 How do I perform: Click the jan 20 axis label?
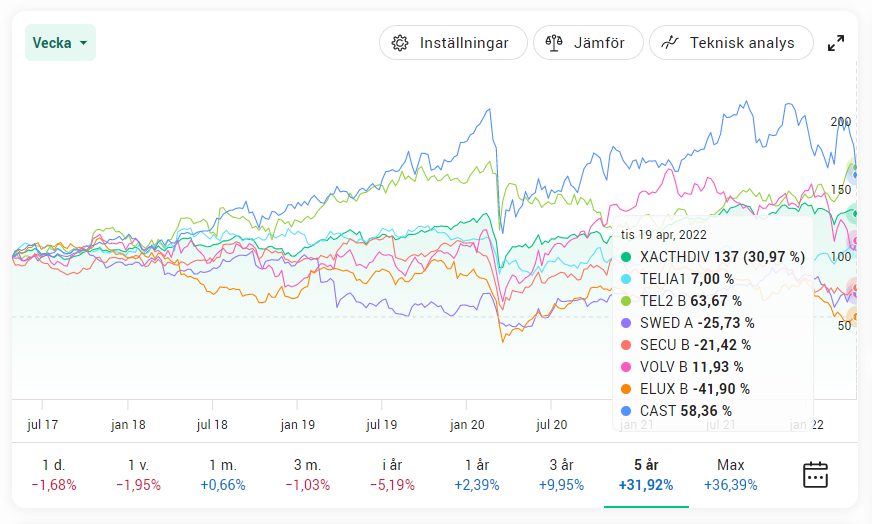click(467, 425)
